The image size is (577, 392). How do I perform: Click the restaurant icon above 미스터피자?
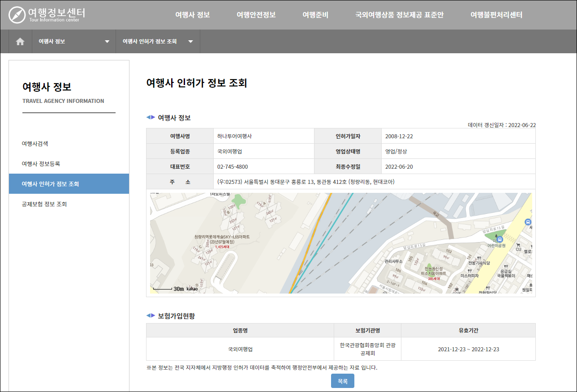[x=469, y=270]
